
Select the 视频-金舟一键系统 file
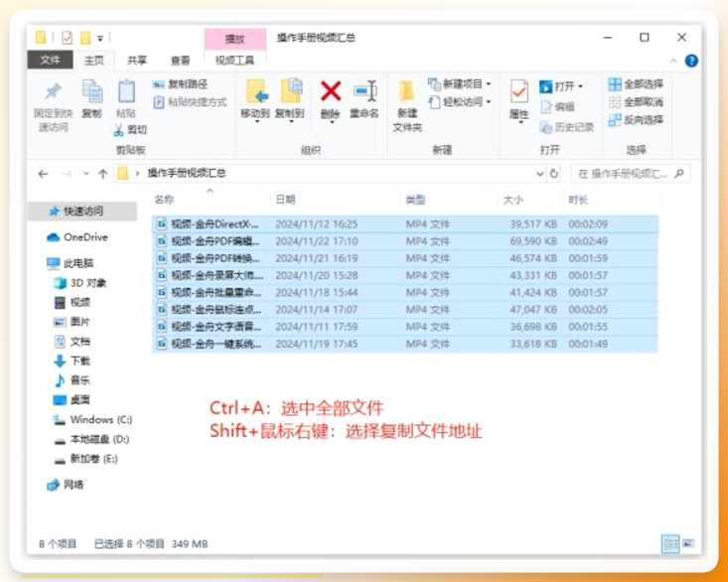[405, 344]
